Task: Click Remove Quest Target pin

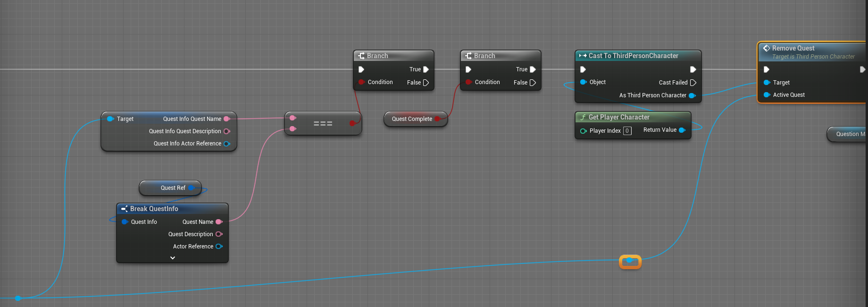Action: click(x=767, y=82)
